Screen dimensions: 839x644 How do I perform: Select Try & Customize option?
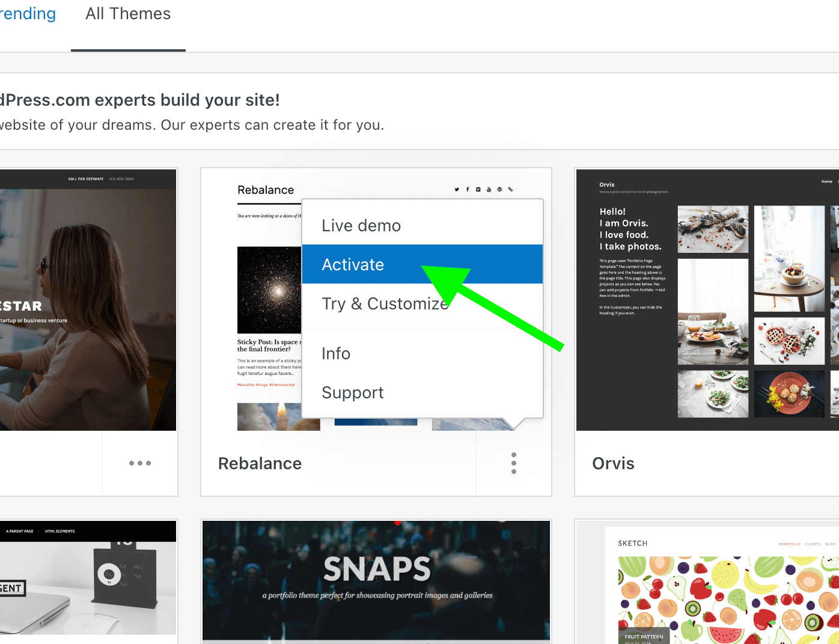point(385,304)
